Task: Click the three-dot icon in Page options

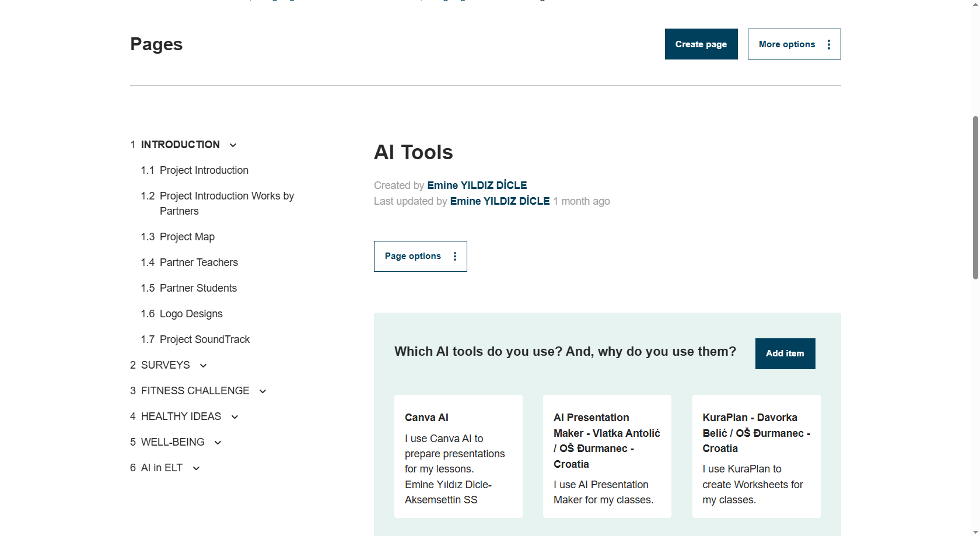Action: (455, 257)
